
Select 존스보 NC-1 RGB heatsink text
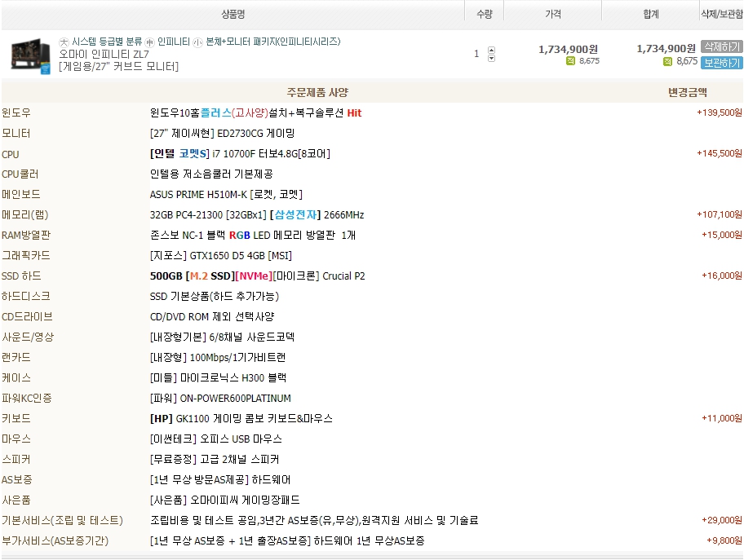click(x=253, y=236)
